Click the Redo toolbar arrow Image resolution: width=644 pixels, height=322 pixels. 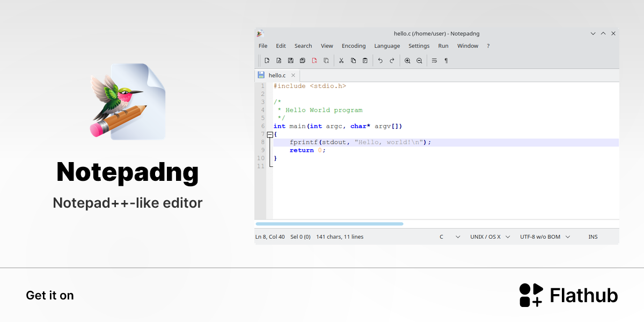tap(392, 61)
